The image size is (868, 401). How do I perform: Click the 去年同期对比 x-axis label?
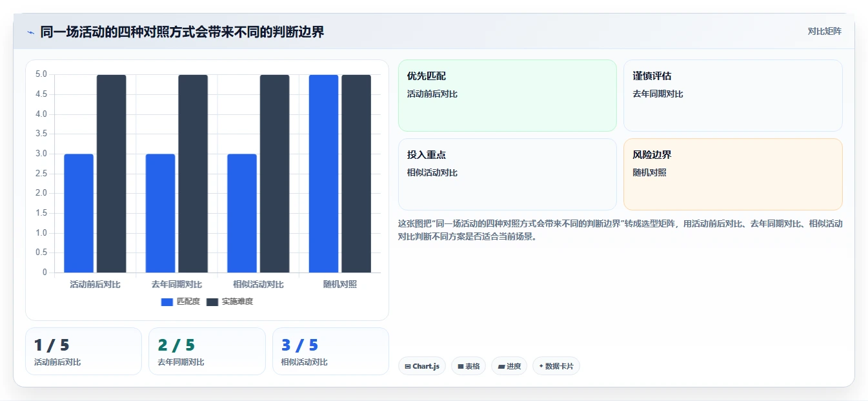177,284
